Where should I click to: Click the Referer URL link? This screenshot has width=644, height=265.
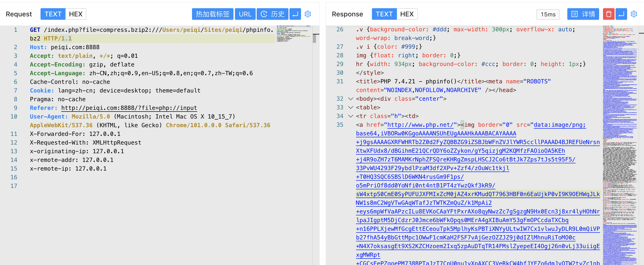[x=129, y=108]
